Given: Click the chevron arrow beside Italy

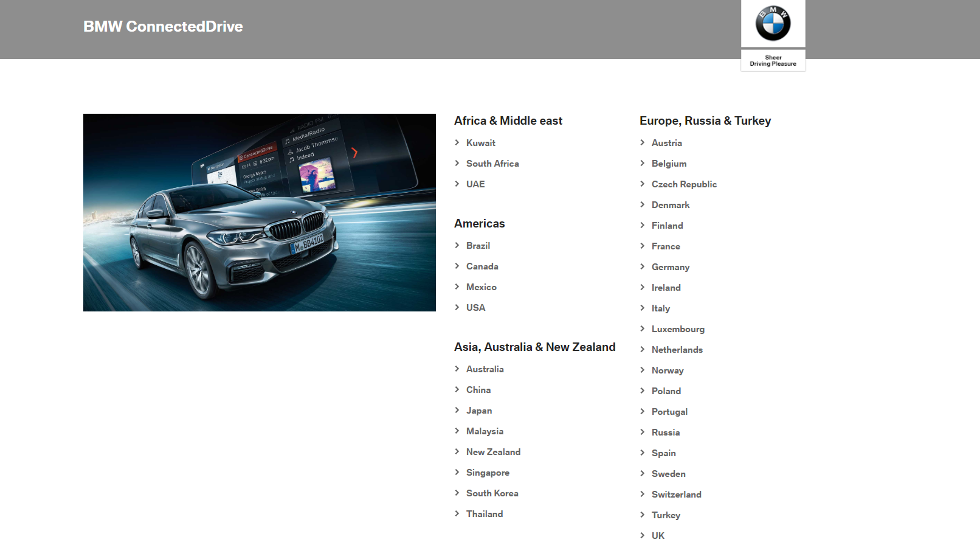Looking at the screenshot, I should [643, 308].
